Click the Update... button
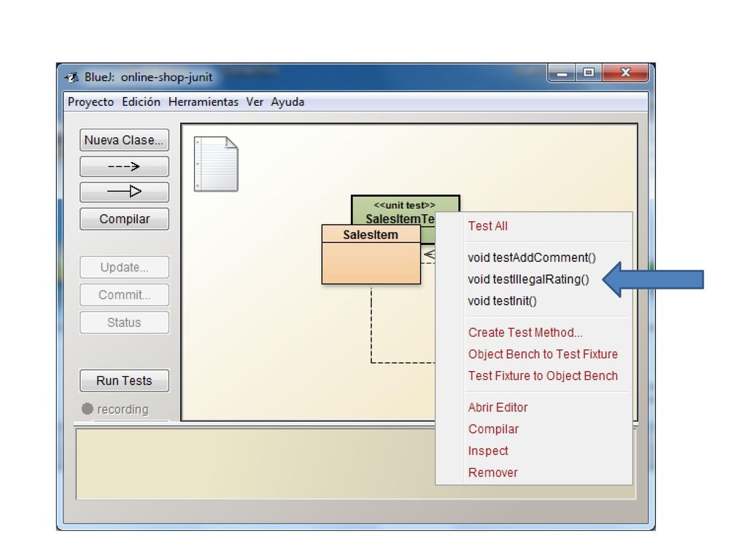 tap(124, 267)
